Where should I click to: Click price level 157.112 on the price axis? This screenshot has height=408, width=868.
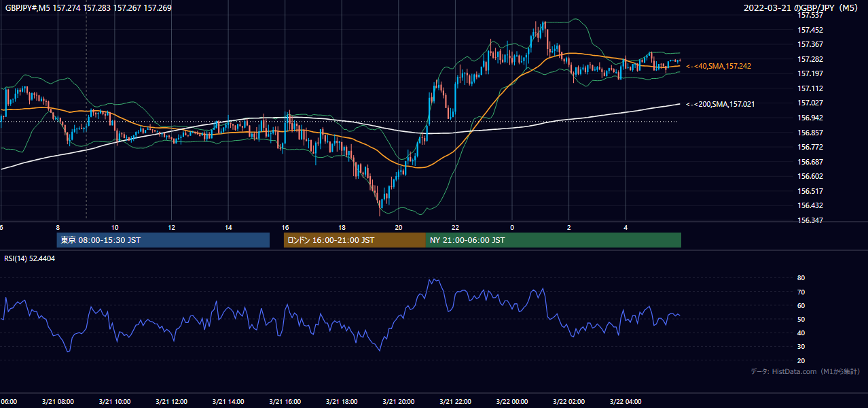(810, 88)
